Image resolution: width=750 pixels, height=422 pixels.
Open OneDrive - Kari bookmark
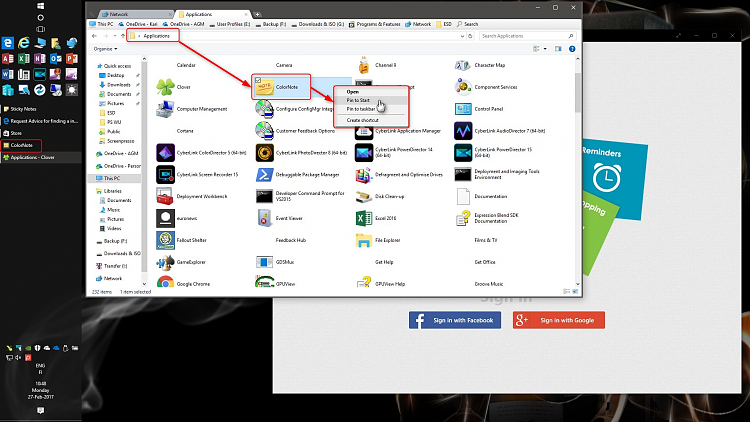(138, 24)
